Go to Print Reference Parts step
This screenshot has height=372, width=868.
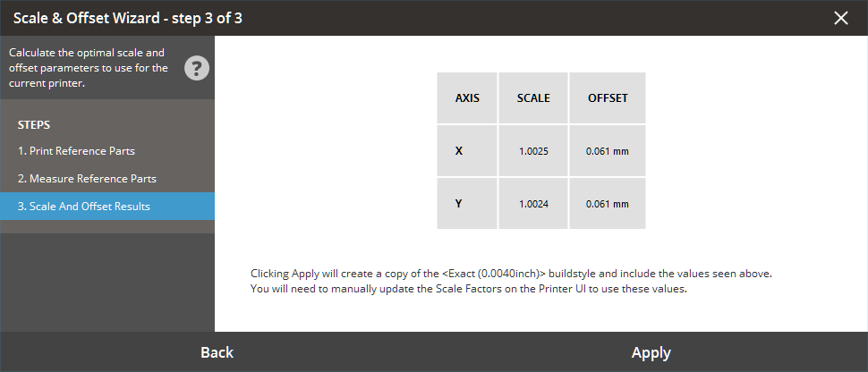[x=76, y=151]
